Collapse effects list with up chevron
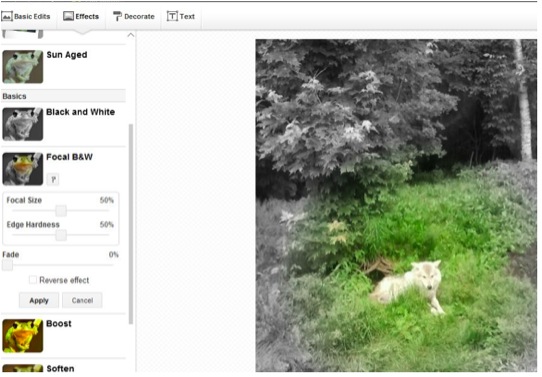Viewport: 542px width, 377px height. 131,35
